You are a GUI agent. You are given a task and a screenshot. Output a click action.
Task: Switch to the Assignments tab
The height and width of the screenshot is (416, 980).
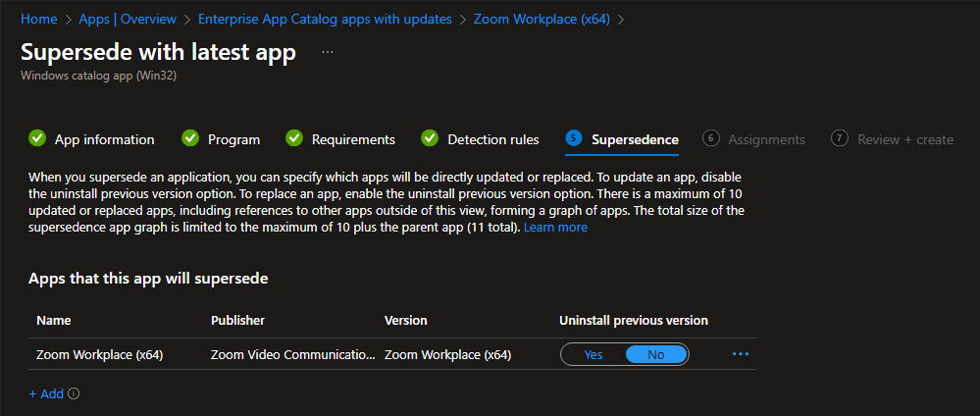tap(766, 139)
